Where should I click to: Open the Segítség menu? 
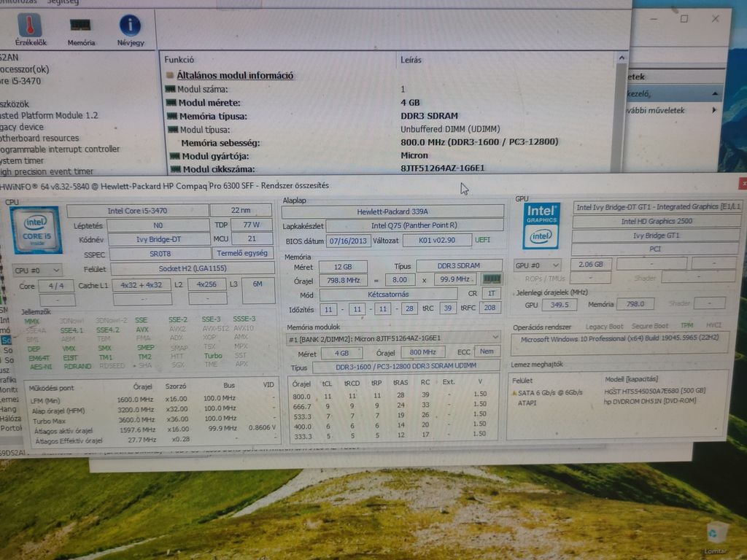click(63, 2)
